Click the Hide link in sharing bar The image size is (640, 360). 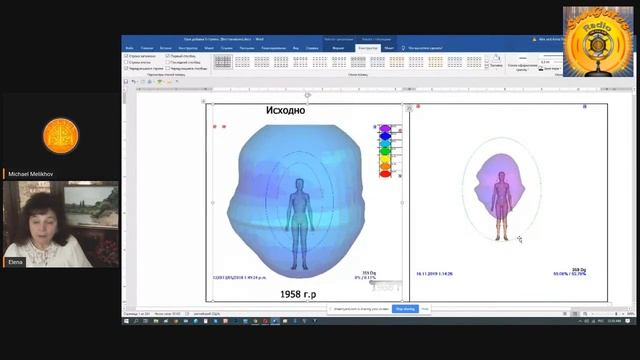[425, 309]
